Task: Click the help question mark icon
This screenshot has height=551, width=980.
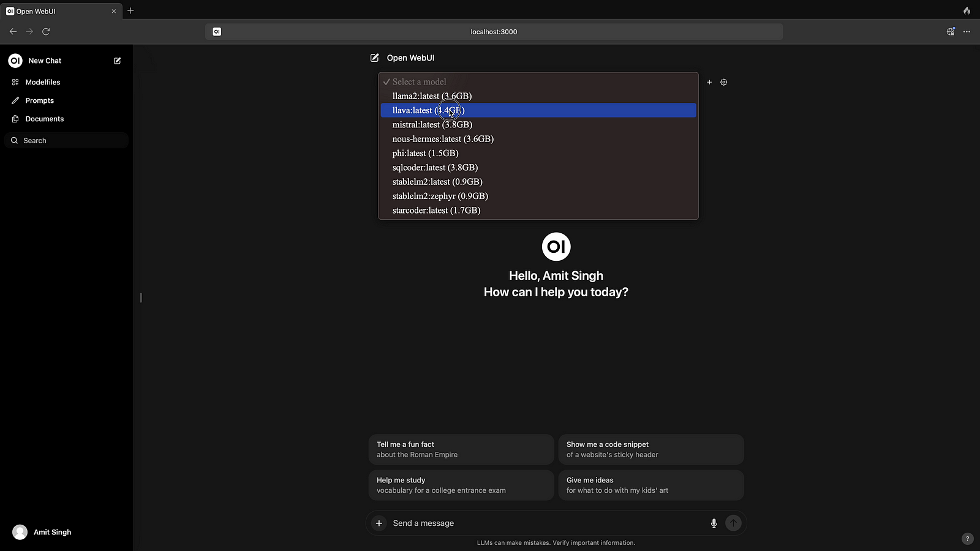Action: pos(967,539)
